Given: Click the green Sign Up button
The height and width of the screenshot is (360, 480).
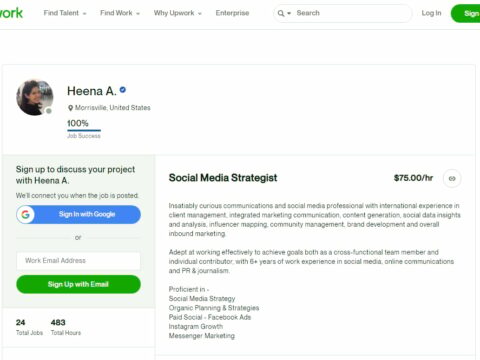Looking at the screenshot, I should 466,13.
